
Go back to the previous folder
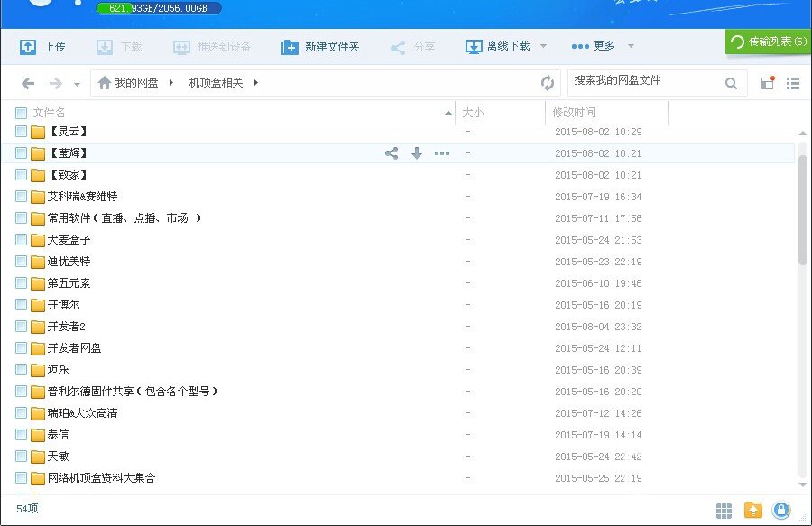click(28, 83)
